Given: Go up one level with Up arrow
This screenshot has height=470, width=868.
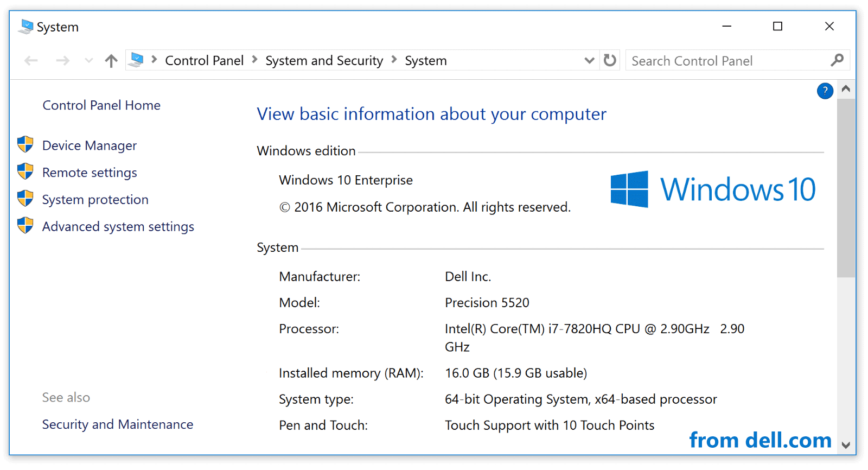Looking at the screenshot, I should tap(111, 60).
